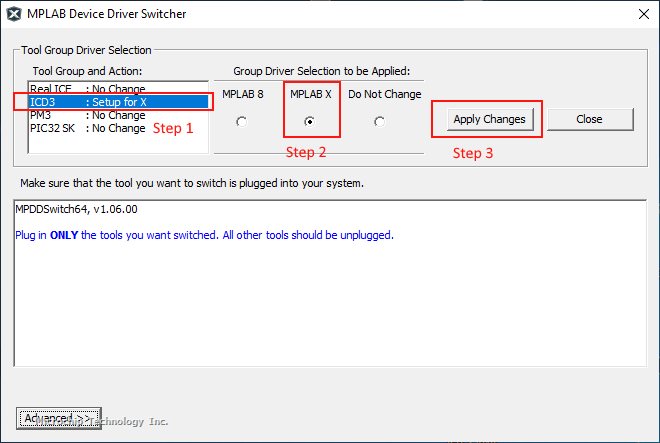Choose the MPLAB X radio button
Screen dimensions: 660x443
point(309,121)
